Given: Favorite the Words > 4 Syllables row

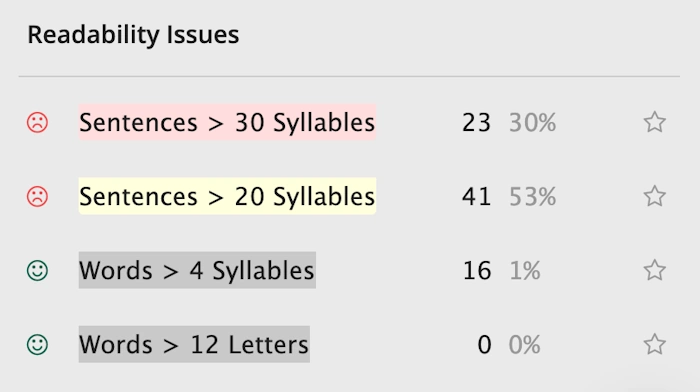Looking at the screenshot, I should tap(654, 270).
